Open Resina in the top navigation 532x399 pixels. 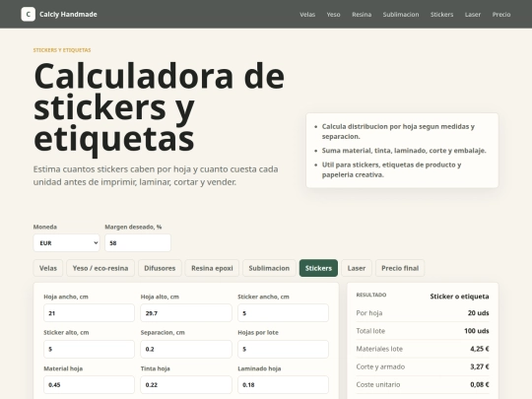[362, 15]
